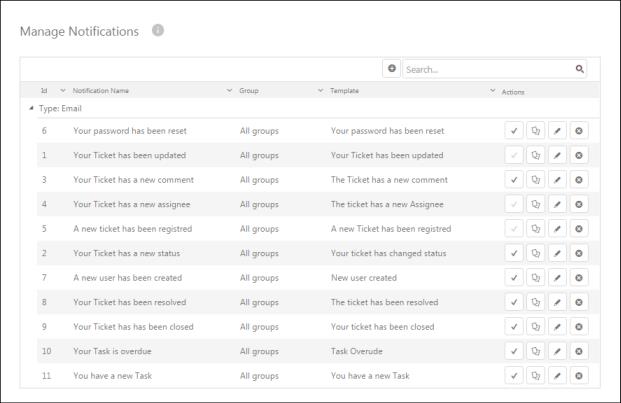
Task: Click the Notification Name column header
Action: tap(101, 91)
